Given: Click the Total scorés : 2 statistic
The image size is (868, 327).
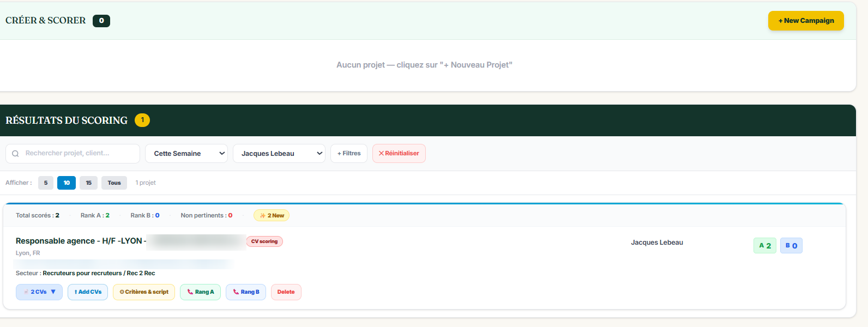Looking at the screenshot, I should click(38, 216).
